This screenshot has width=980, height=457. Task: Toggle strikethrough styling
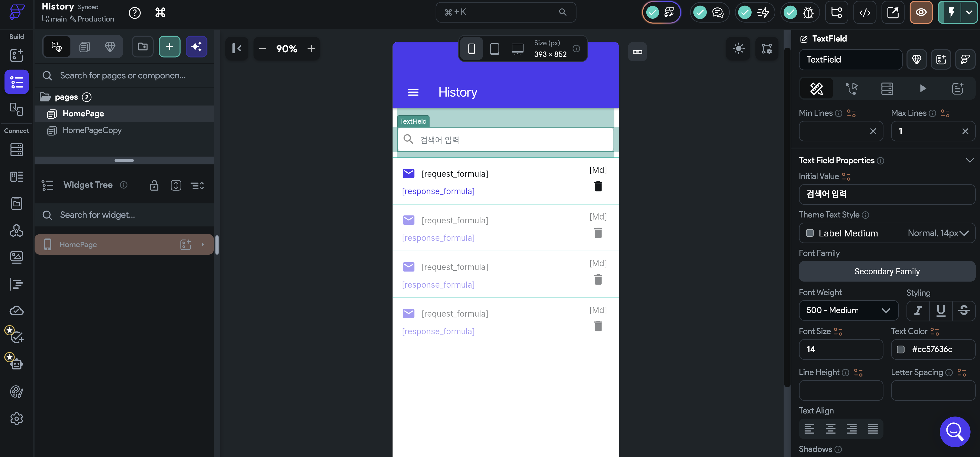(x=964, y=310)
